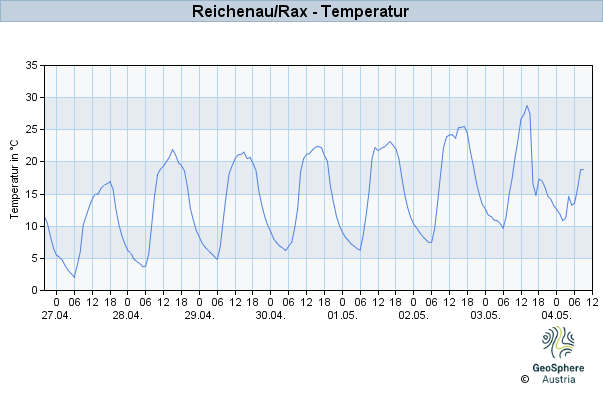Image resolution: width=603 pixels, height=400 pixels.
Task: Click the 28.04. date label
Action: pos(128,315)
